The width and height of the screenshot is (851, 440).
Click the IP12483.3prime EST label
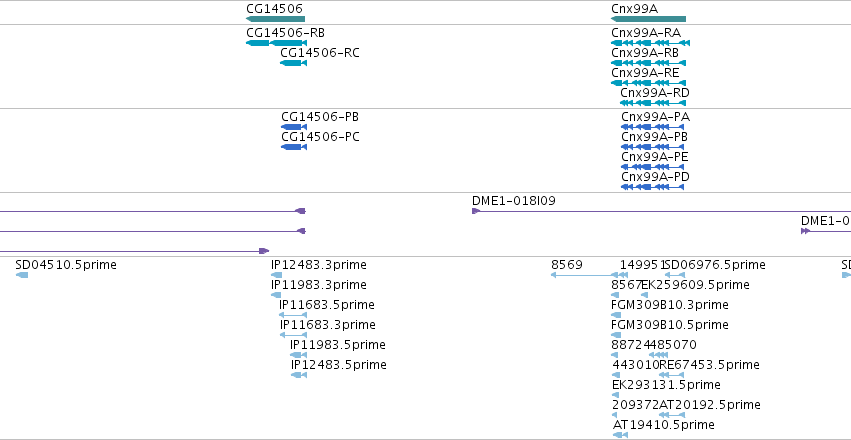point(319,265)
